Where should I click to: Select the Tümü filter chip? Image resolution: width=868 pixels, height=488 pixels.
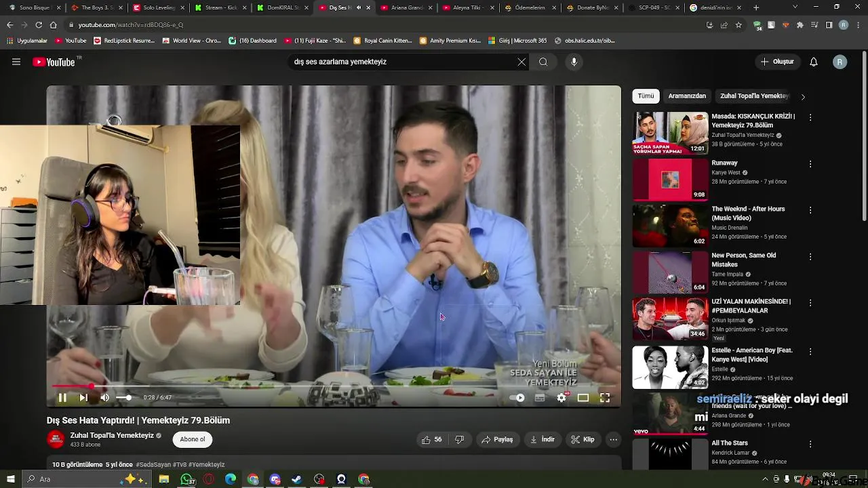point(646,96)
